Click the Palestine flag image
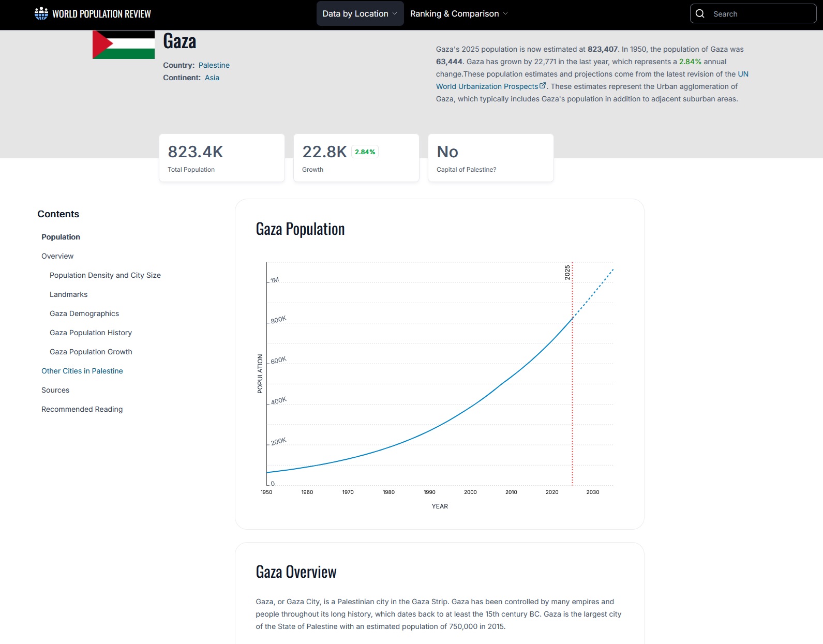The width and height of the screenshot is (823, 644). 124,44
